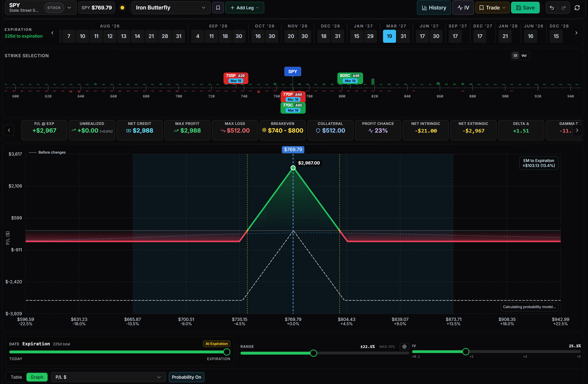
Task: Select Dec '28 expiration day 15
Action: [x=556, y=36]
